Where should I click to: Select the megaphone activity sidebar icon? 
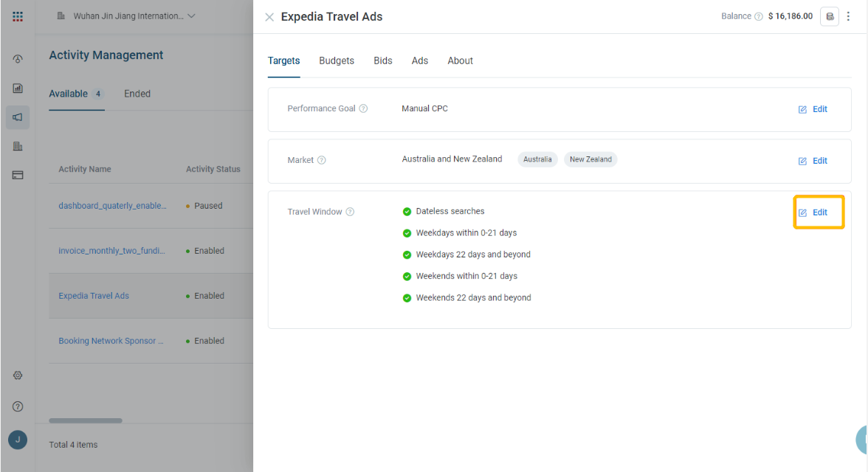pyautogui.click(x=18, y=117)
